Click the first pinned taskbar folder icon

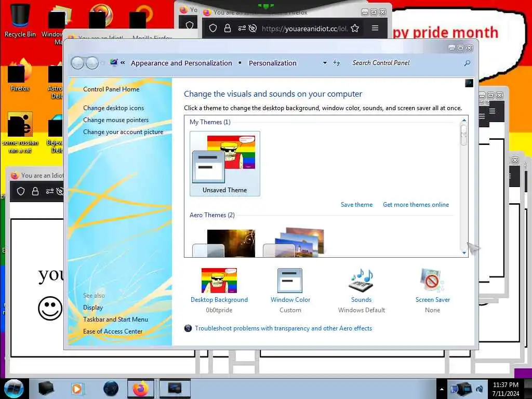point(46,389)
